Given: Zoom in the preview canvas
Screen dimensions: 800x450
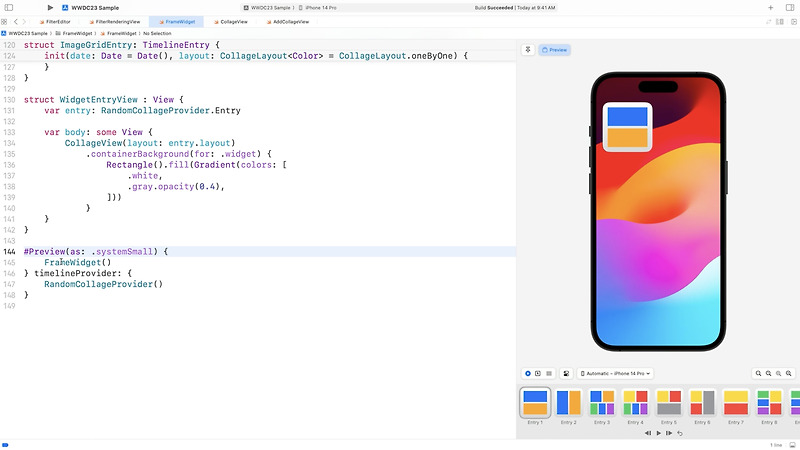Looking at the screenshot, I should (x=789, y=373).
